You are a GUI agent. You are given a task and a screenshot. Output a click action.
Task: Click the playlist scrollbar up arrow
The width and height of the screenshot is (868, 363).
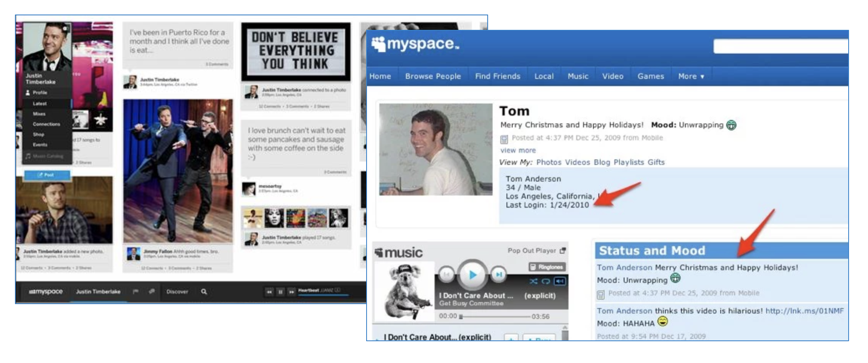pyautogui.click(x=565, y=328)
